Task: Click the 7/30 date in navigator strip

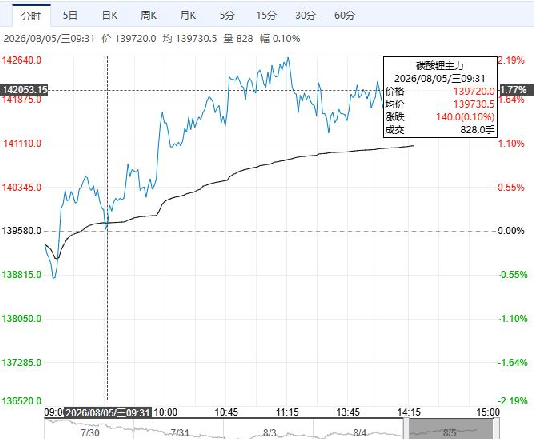Action: point(90,433)
